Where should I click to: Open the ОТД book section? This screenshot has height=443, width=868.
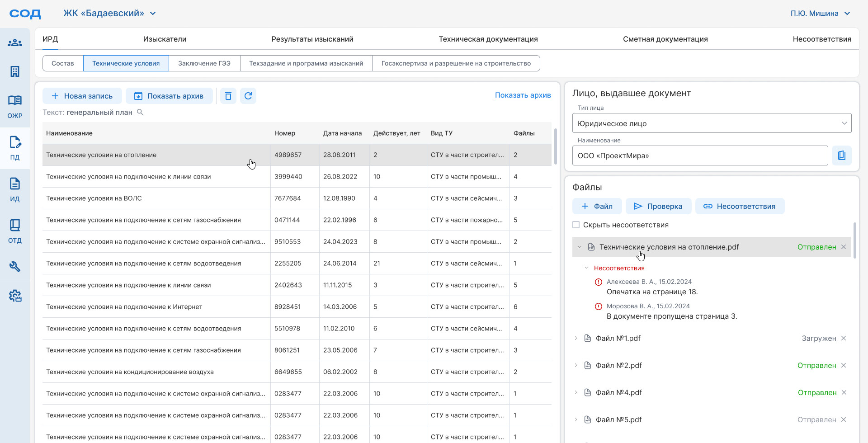point(15,231)
